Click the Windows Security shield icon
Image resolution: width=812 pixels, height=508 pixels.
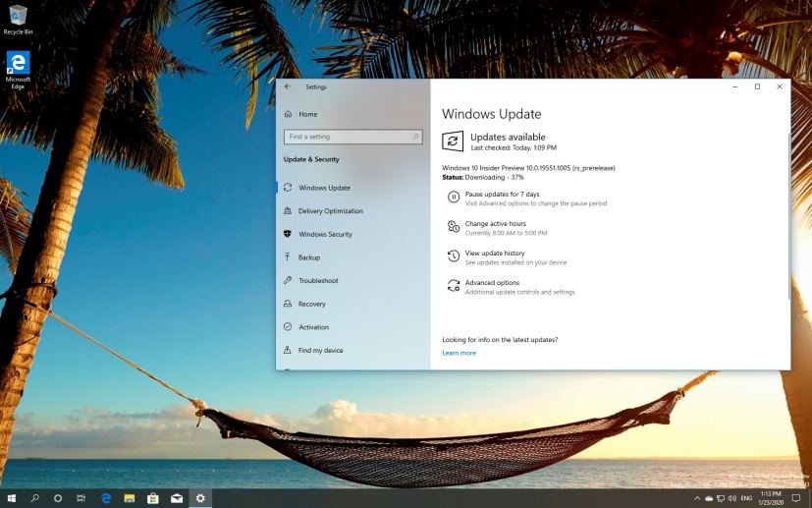(x=288, y=234)
